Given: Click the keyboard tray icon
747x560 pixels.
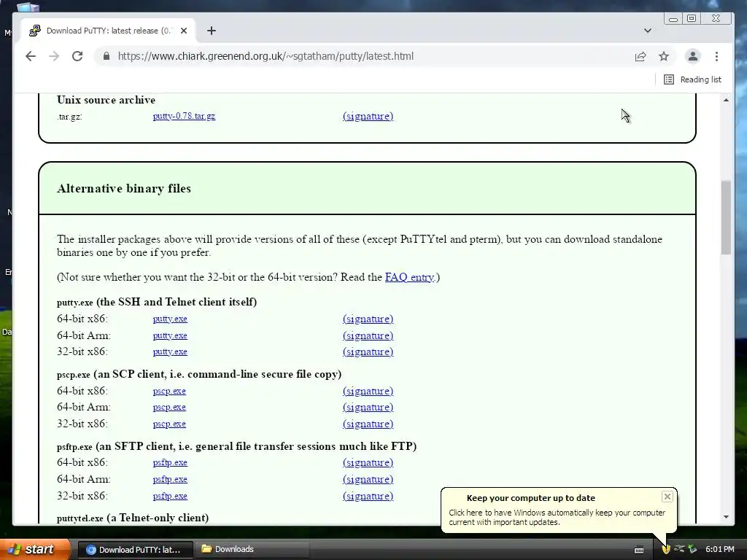Looking at the screenshot, I should click(639, 550).
